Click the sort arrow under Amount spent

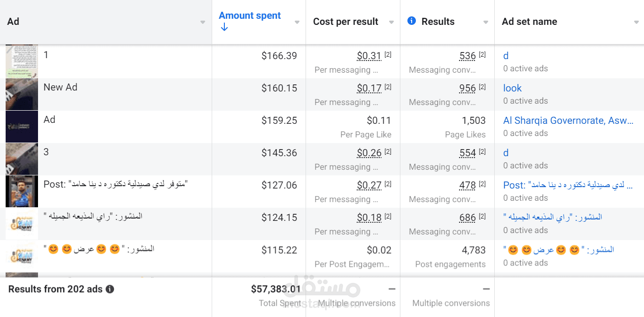(224, 27)
